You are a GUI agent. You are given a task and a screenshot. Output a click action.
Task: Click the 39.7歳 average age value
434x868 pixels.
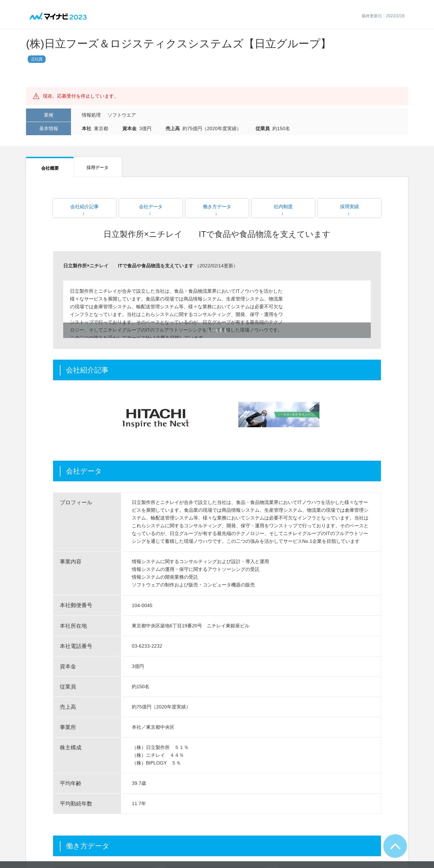[x=139, y=783]
